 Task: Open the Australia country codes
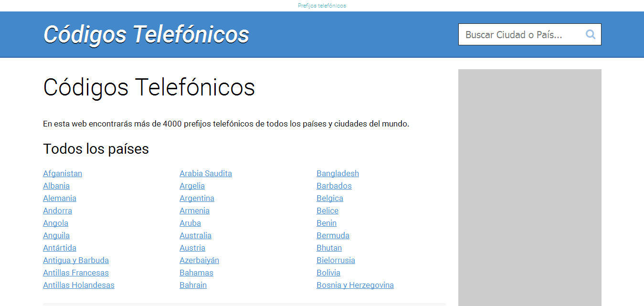click(195, 235)
